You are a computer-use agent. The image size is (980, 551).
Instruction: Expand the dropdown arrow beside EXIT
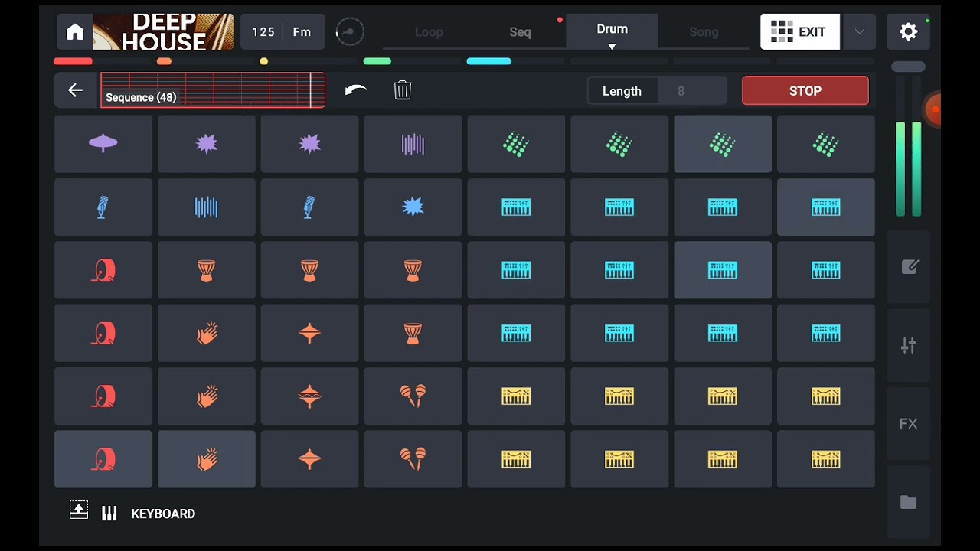click(859, 32)
